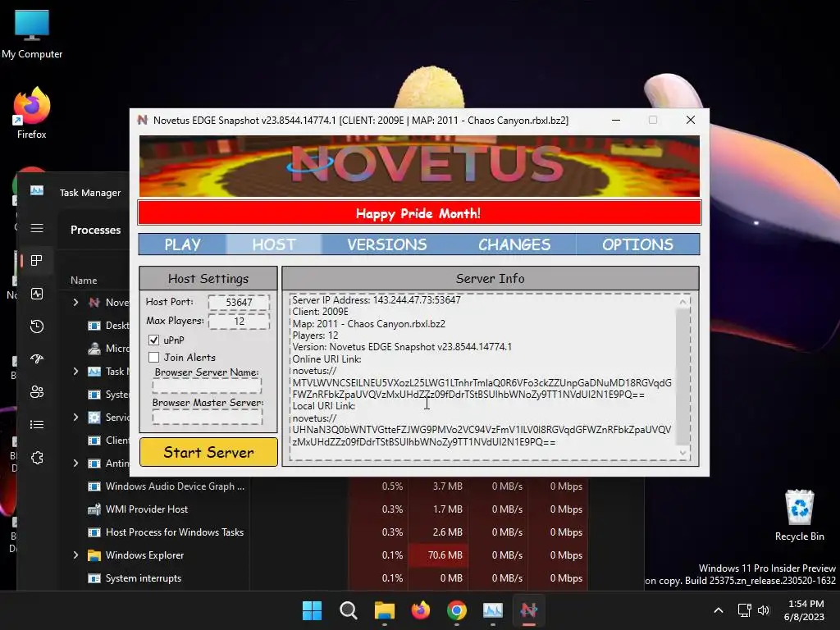Image resolution: width=840 pixels, height=630 pixels.
Task: Click the WMI Provider Host process icon
Action: pyautogui.click(x=94, y=509)
